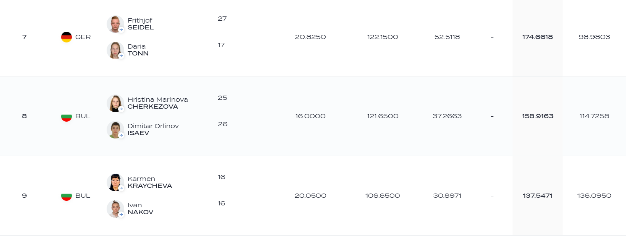Click Bulgaria flag icon in rank 9 row

[67, 196]
